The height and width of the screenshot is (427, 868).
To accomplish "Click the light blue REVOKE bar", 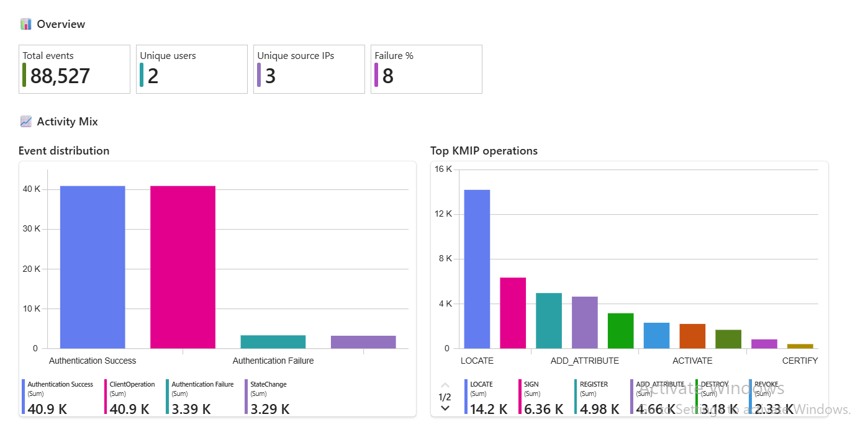I will point(656,335).
